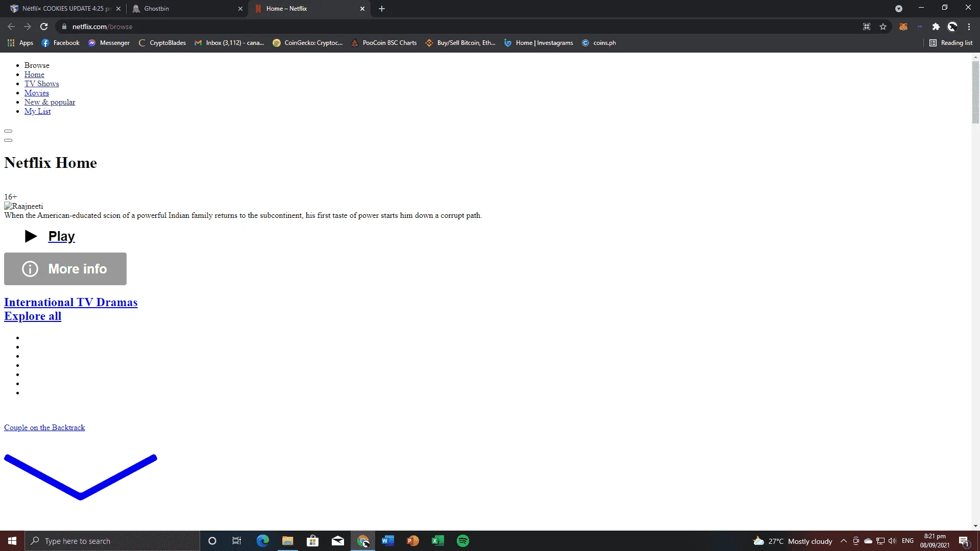Show hidden system tray icons
Viewport: 980px width, 551px height.
844,541
